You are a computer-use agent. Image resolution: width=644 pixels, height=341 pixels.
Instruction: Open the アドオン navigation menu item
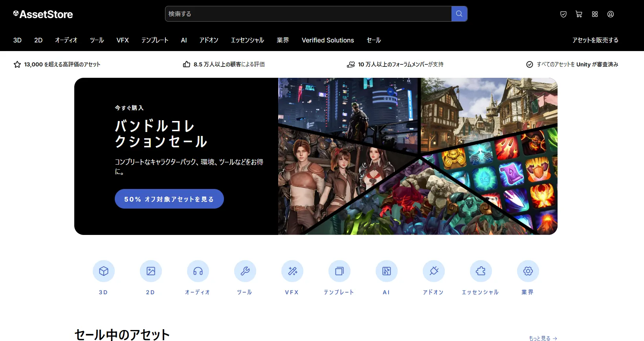pyautogui.click(x=209, y=40)
